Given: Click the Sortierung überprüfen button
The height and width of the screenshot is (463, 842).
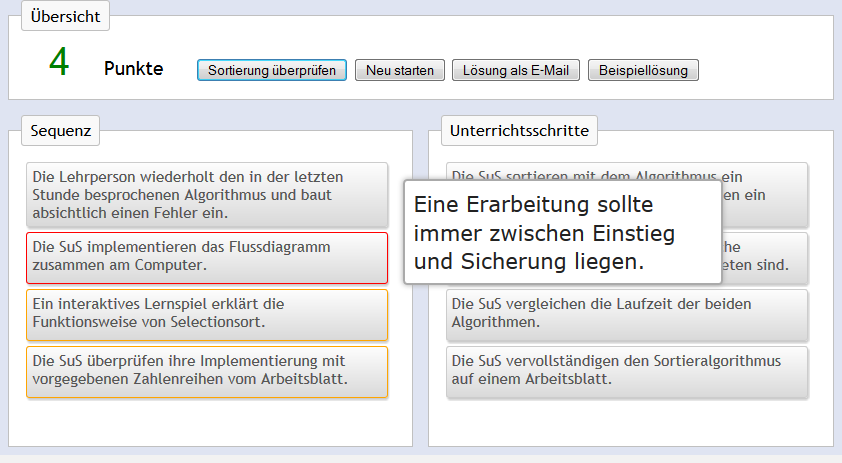Looking at the screenshot, I should (272, 70).
